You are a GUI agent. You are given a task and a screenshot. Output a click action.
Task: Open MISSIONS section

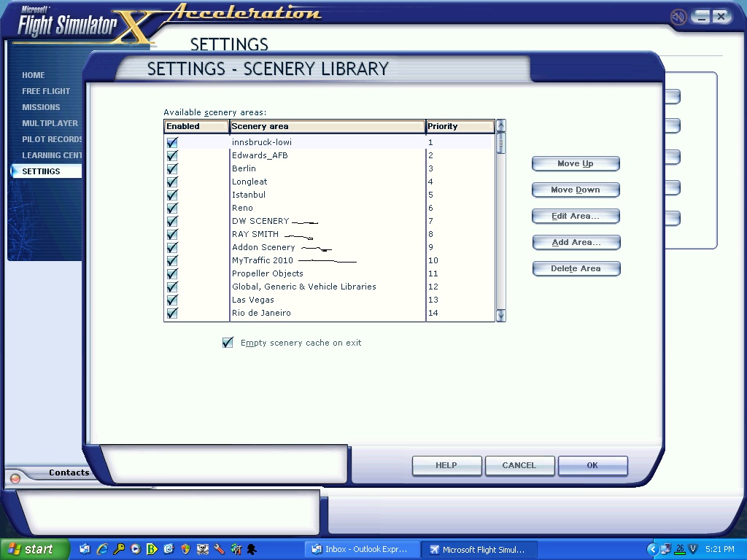point(41,107)
